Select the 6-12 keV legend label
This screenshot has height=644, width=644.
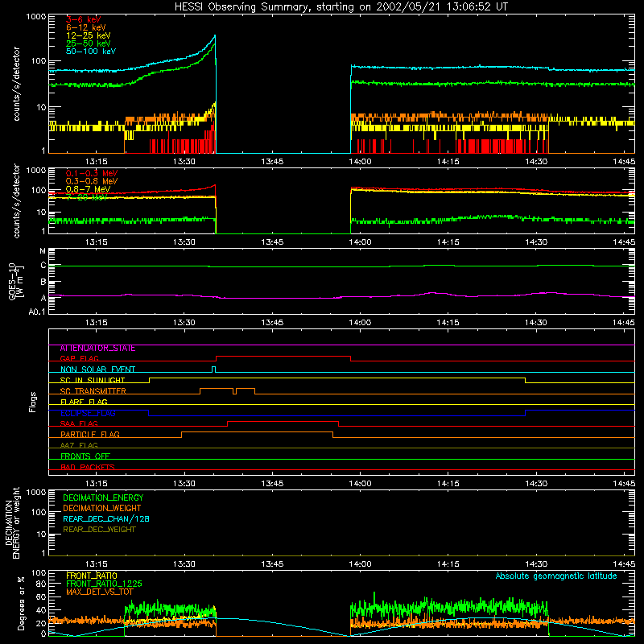(x=85, y=27)
